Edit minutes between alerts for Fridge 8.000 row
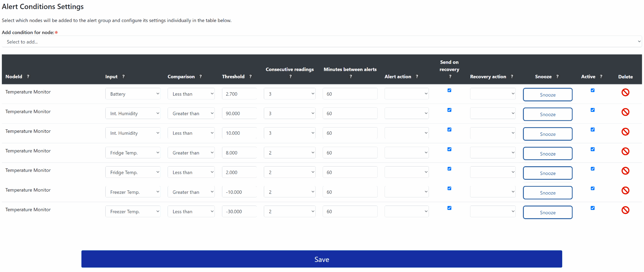Viewport: 644px width, 272px height. click(350, 153)
